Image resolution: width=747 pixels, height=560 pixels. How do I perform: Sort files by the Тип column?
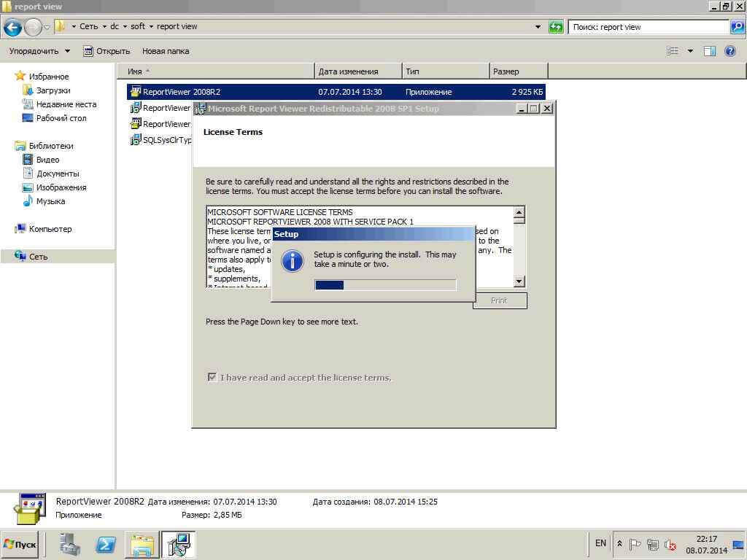pos(446,71)
